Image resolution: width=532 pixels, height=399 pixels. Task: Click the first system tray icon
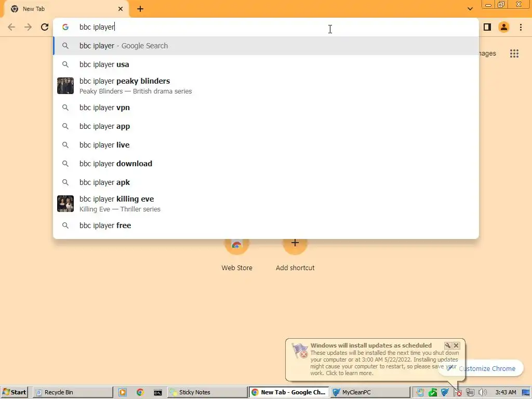(420, 393)
